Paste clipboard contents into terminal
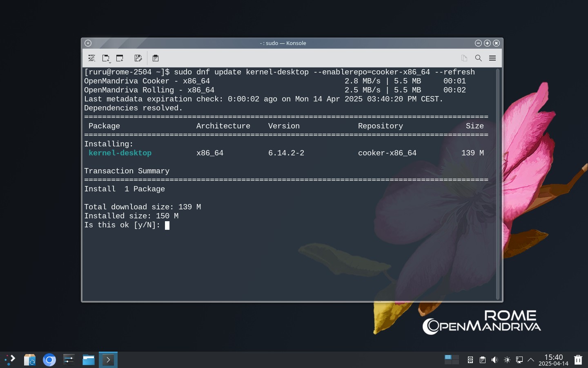This screenshot has height=368, width=588. coord(156,58)
